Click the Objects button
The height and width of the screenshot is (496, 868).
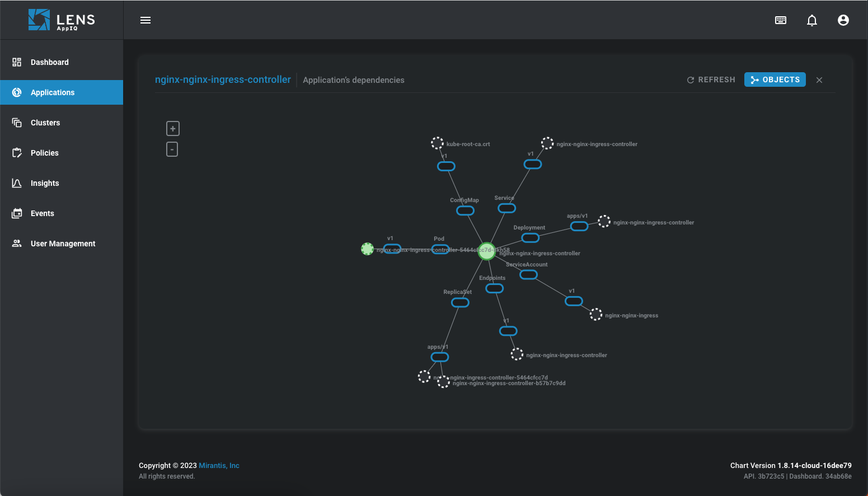tap(775, 79)
